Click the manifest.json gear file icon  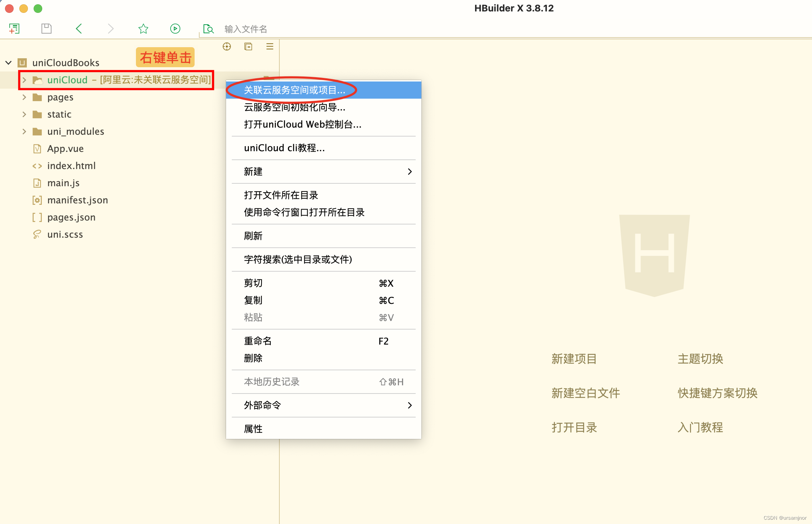click(x=37, y=200)
